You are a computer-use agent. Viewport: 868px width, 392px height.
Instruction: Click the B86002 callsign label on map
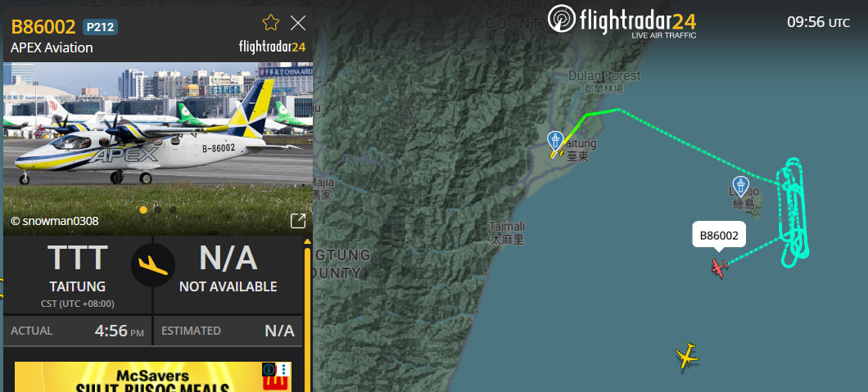719,236
